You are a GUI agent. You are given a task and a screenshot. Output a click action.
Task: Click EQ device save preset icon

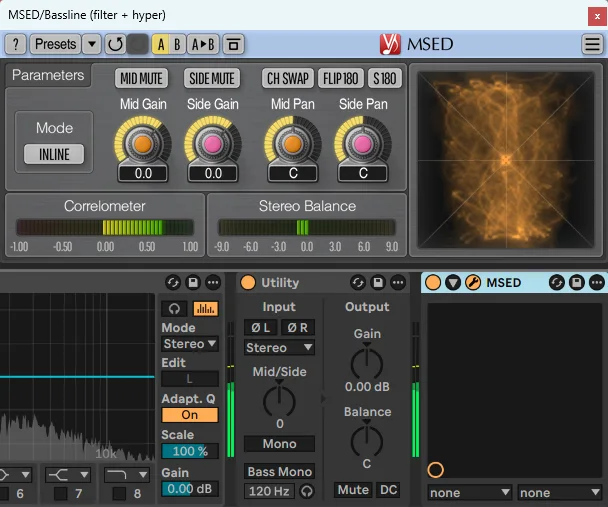[193, 283]
